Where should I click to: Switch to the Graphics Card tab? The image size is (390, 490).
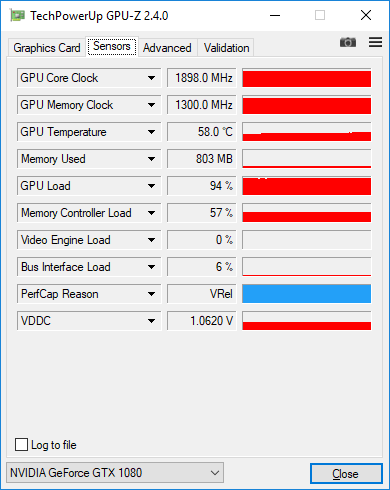tap(47, 48)
